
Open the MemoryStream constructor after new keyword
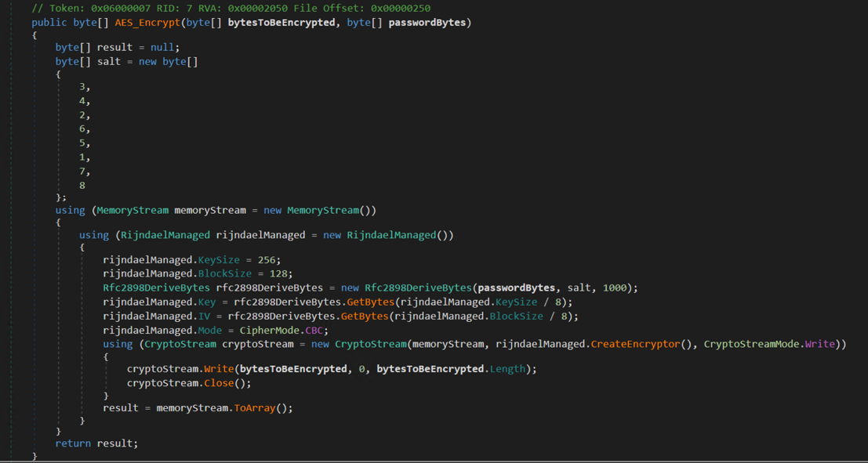point(329,210)
